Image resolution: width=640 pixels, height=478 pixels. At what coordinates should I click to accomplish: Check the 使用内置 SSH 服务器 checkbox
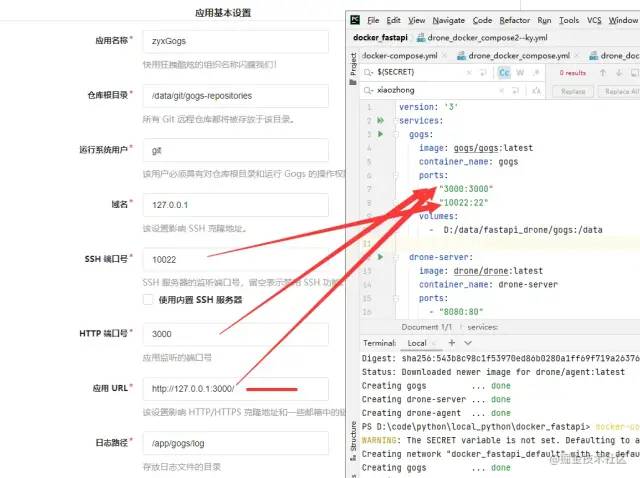tap(148, 300)
